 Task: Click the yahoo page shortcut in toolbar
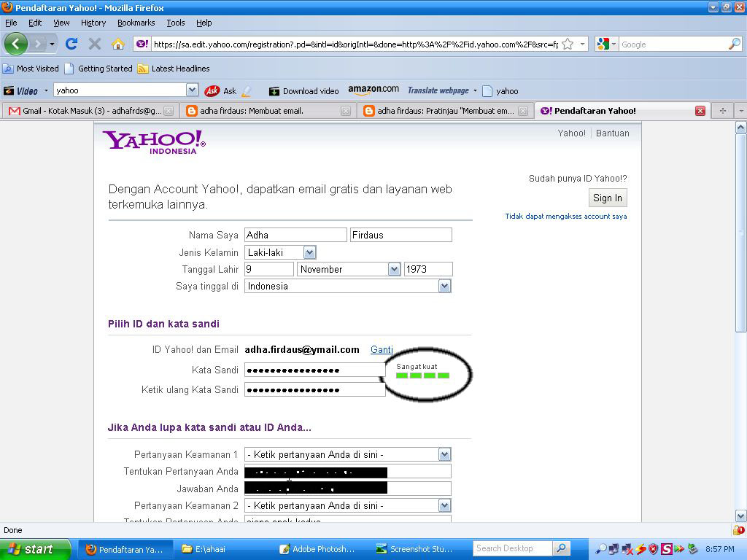tap(500, 91)
